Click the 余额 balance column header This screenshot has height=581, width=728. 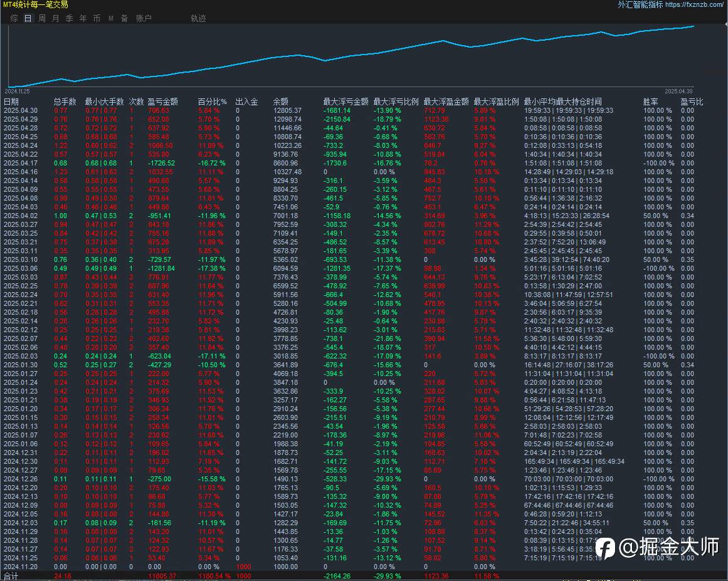281,102
